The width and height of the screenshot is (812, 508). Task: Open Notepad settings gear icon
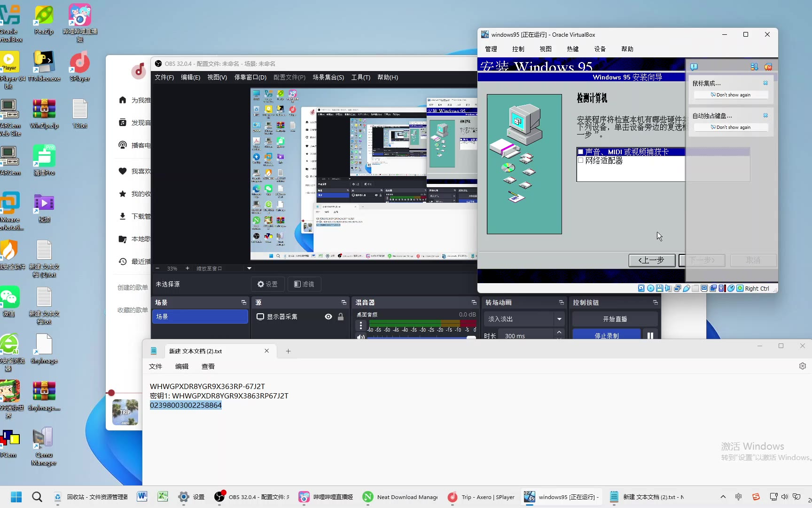point(802,366)
